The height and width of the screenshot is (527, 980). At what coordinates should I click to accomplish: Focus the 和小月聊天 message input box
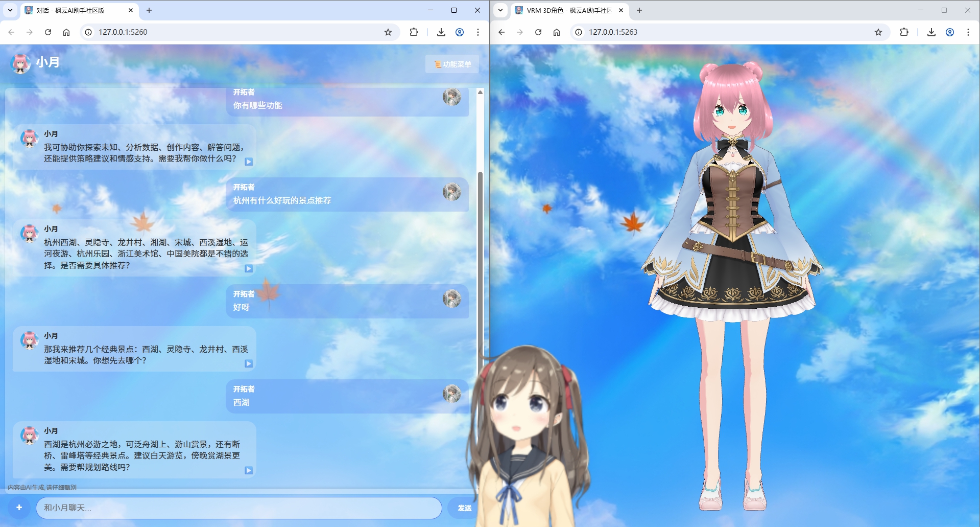[x=238, y=508]
